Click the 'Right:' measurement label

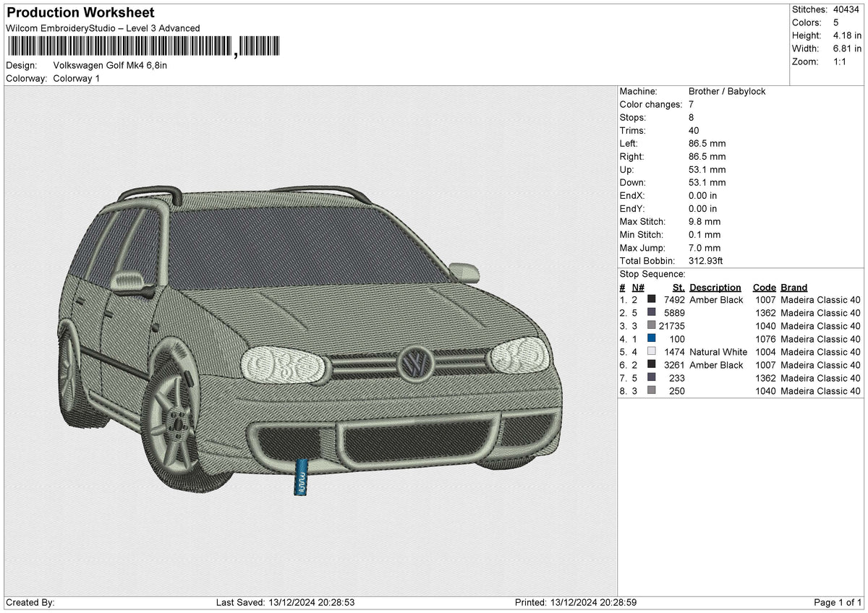pyautogui.click(x=632, y=156)
